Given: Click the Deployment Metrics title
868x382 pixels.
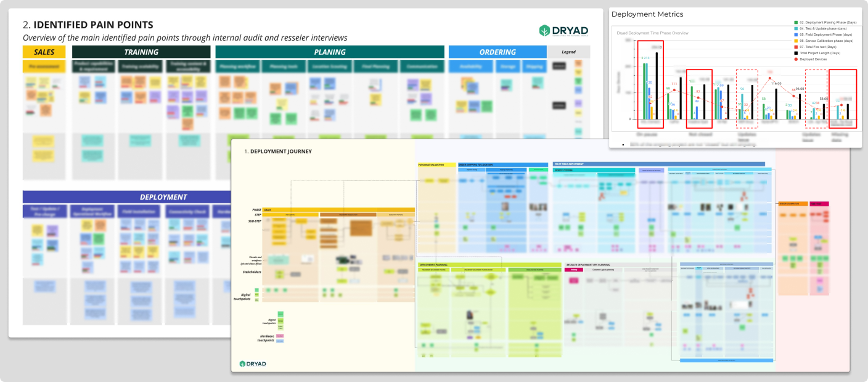Looking at the screenshot, I should click(x=647, y=14).
